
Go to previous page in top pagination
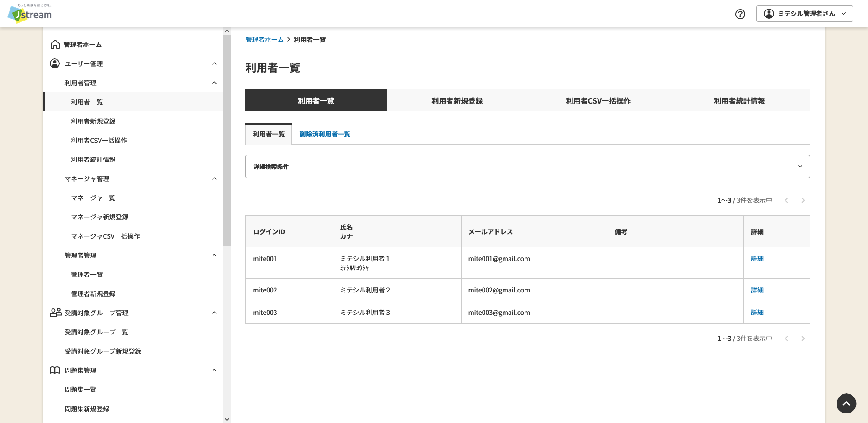tap(787, 200)
